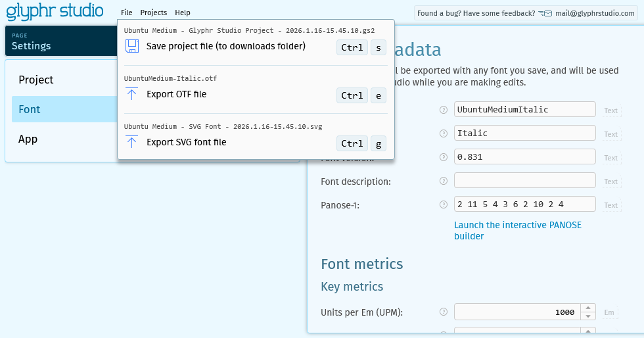Click the help icon beside the Italic field
Image resolution: width=644 pixels, height=338 pixels.
[x=443, y=133]
